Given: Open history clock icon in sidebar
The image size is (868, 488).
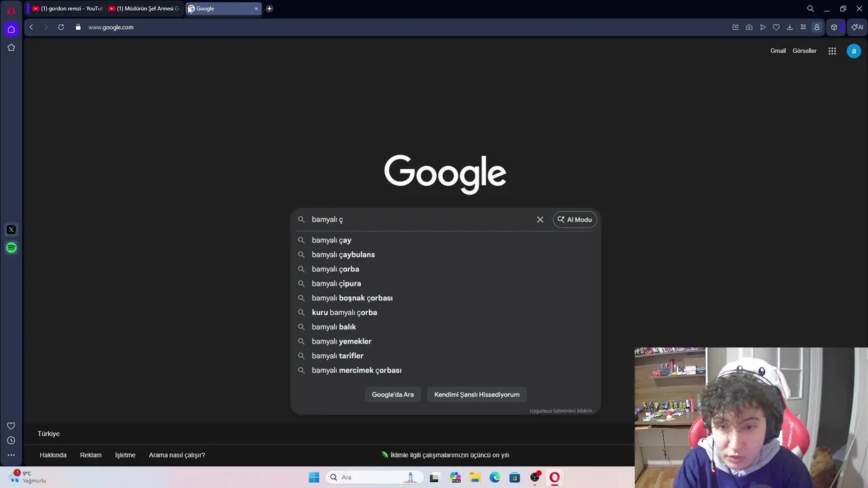Looking at the screenshot, I should pos(11,441).
